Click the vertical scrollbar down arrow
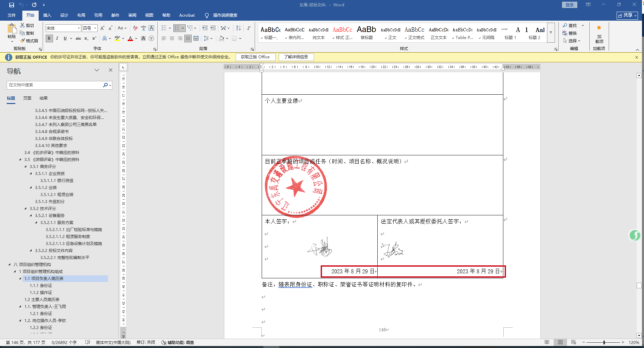Screen dimensions: 644x348 click(x=639, y=336)
